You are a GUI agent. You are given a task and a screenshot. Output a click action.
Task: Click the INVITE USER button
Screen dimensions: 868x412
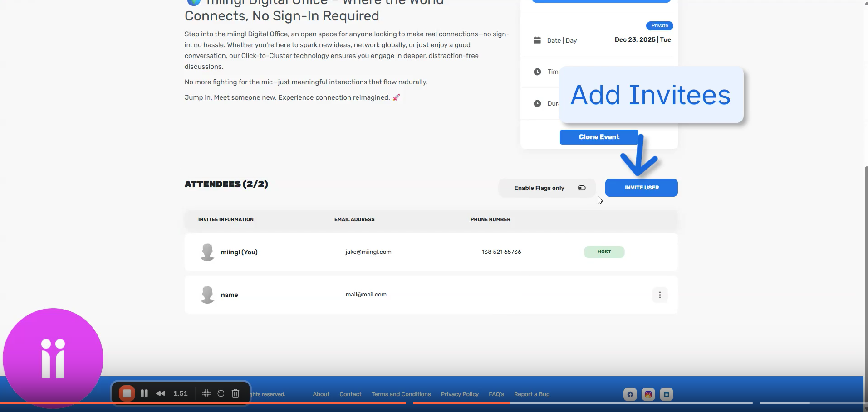[642, 188]
